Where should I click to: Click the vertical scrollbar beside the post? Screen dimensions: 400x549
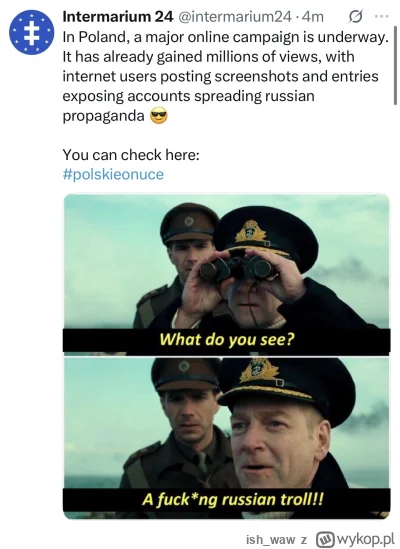pyautogui.click(x=395, y=68)
